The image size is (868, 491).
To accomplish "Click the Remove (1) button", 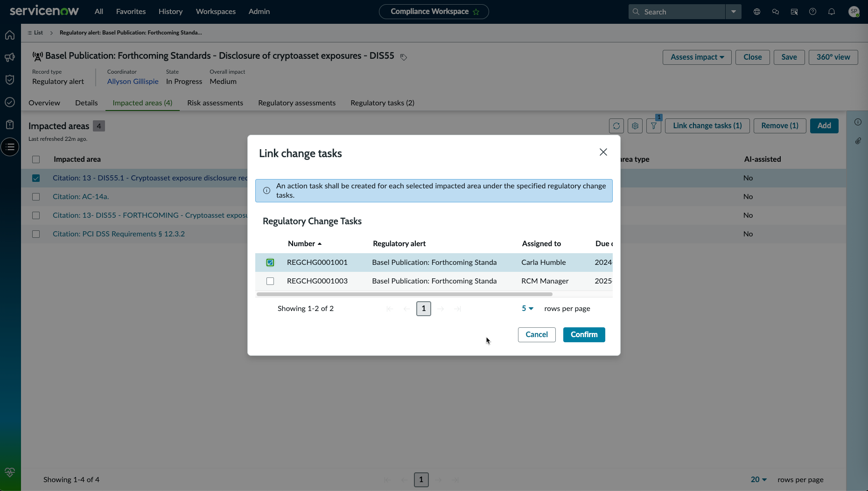I will point(780,126).
